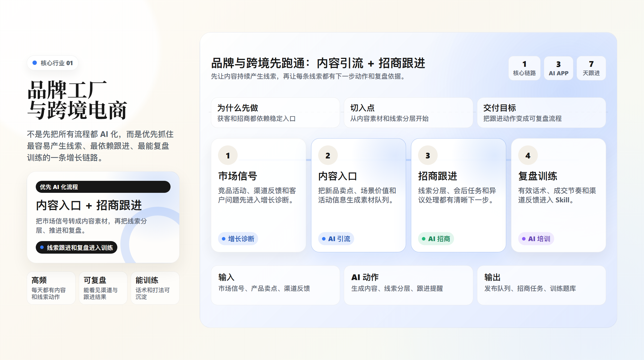This screenshot has height=360, width=644.
Task: Click the 市场信号 step title
Action: coord(238,176)
